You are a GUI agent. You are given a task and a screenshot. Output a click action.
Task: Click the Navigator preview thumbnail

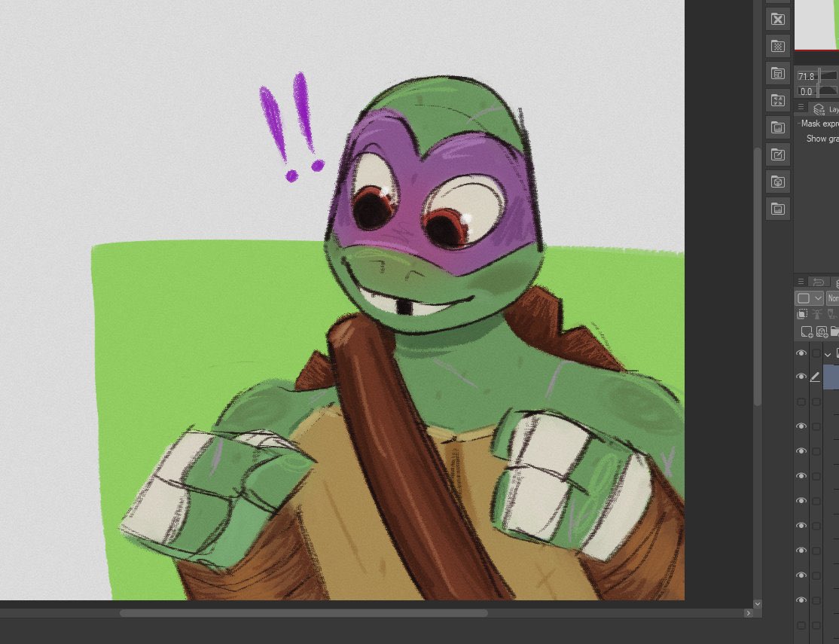pyautogui.click(x=816, y=25)
